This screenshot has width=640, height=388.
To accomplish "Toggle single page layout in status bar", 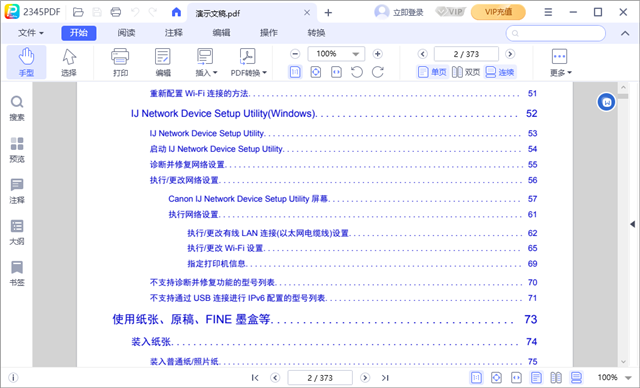I will [536, 378].
